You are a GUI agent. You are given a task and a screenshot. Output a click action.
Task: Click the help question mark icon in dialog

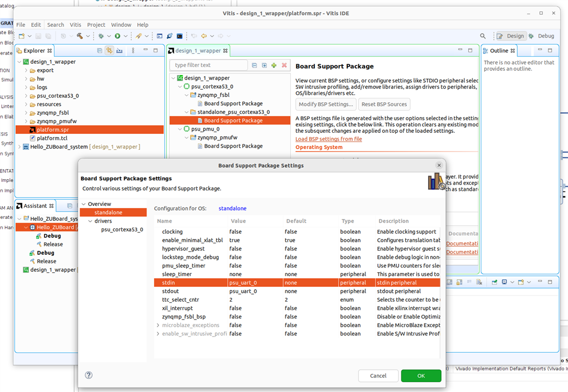89,375
